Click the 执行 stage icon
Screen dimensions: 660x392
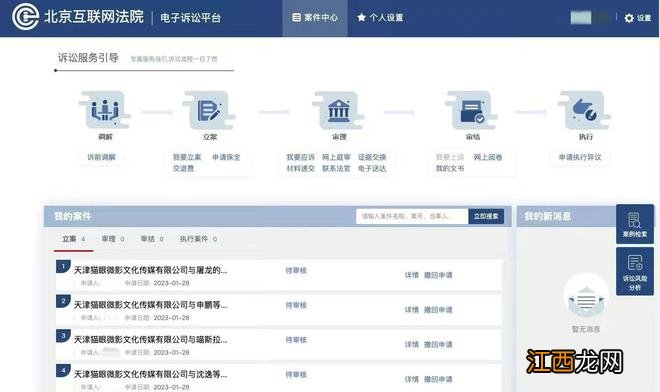(585, 110)
